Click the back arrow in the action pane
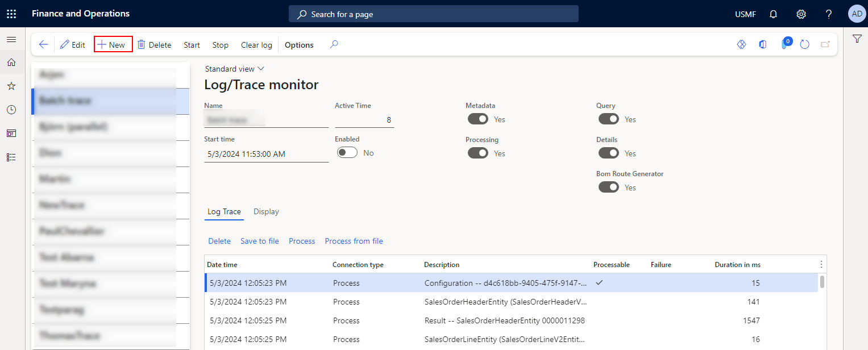The height and width of the screenshot is (350, 868). [43, 45]
